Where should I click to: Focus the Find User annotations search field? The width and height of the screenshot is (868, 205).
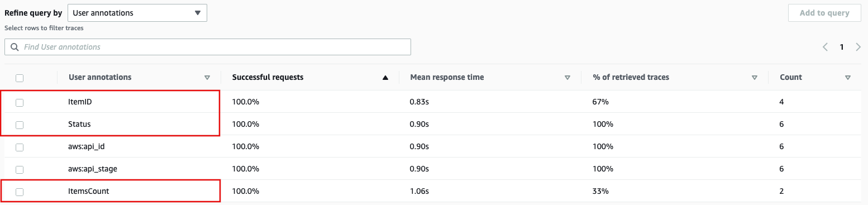(x=208, y=47)
